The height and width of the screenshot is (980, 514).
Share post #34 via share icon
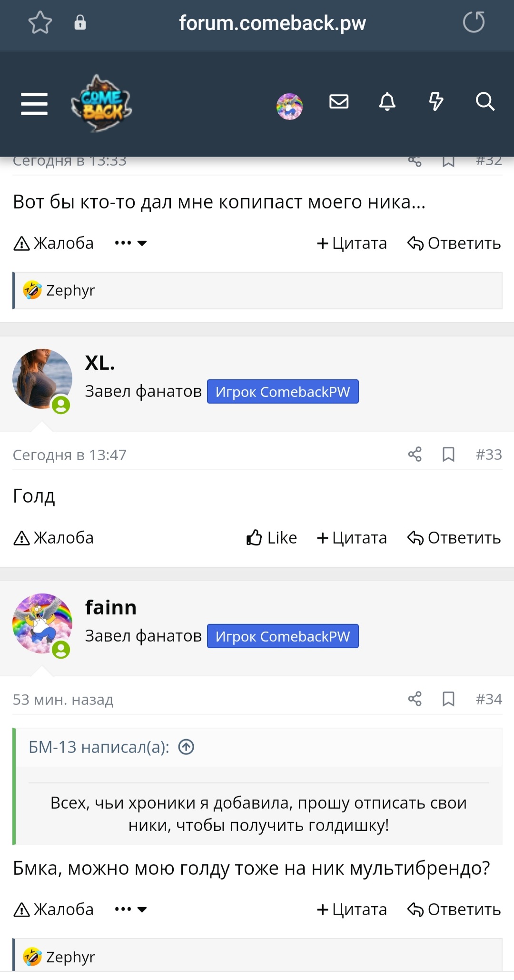point(415,699)
